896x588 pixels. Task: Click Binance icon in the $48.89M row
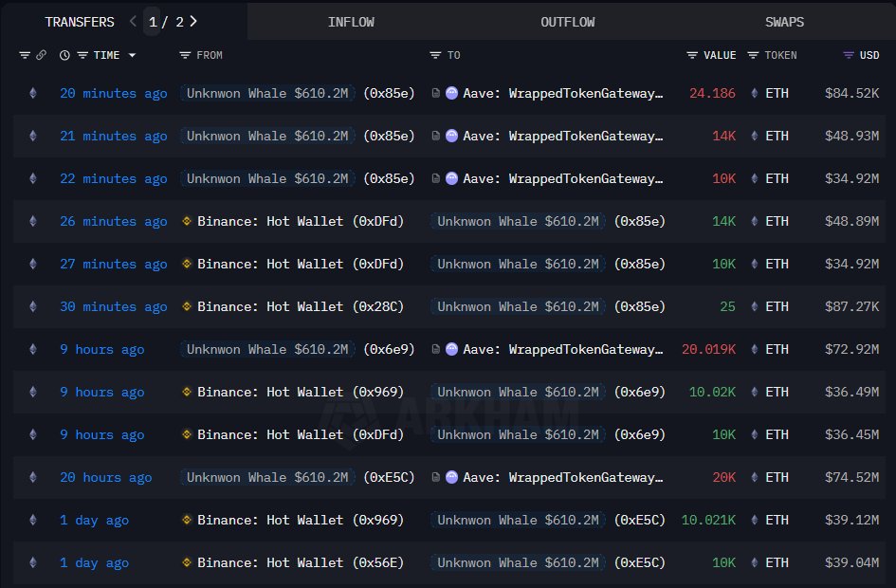[186, 221]
